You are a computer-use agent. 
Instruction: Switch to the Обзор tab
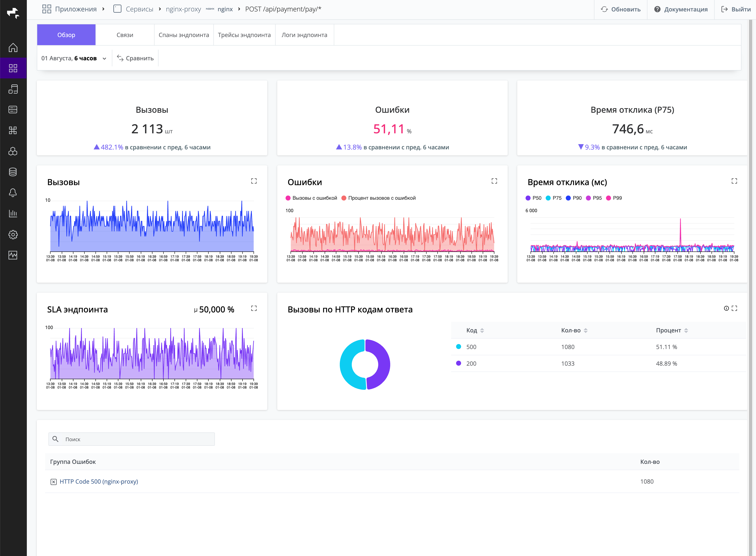(x=66, y=35)
